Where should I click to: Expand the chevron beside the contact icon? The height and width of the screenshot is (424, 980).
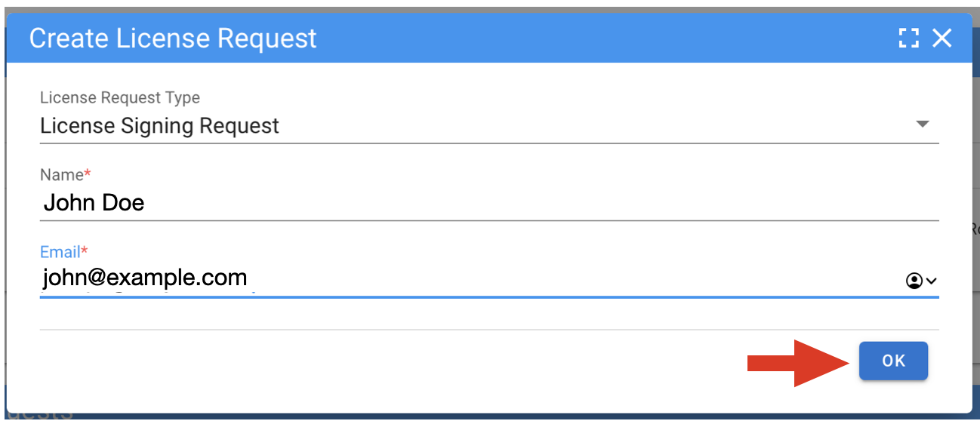pyautogui.click(x=932, y=281)
